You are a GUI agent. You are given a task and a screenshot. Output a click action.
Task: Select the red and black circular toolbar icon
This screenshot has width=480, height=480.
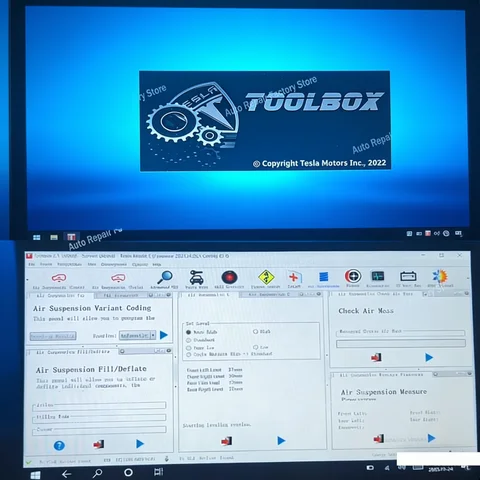[x=353, y=276]
